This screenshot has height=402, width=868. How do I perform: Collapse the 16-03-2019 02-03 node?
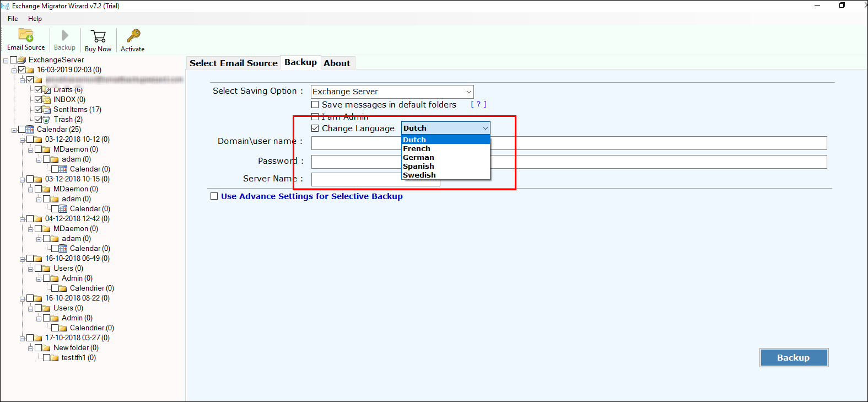(14, 70)
